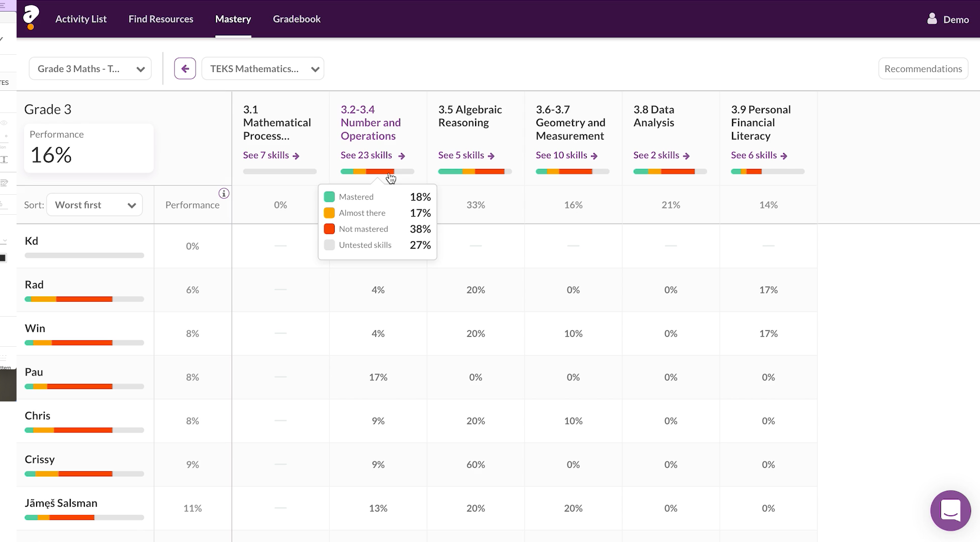This screenshot has width=980, height=542.
Task: Click the Demo user profile icon
Action: pos(932,19)
